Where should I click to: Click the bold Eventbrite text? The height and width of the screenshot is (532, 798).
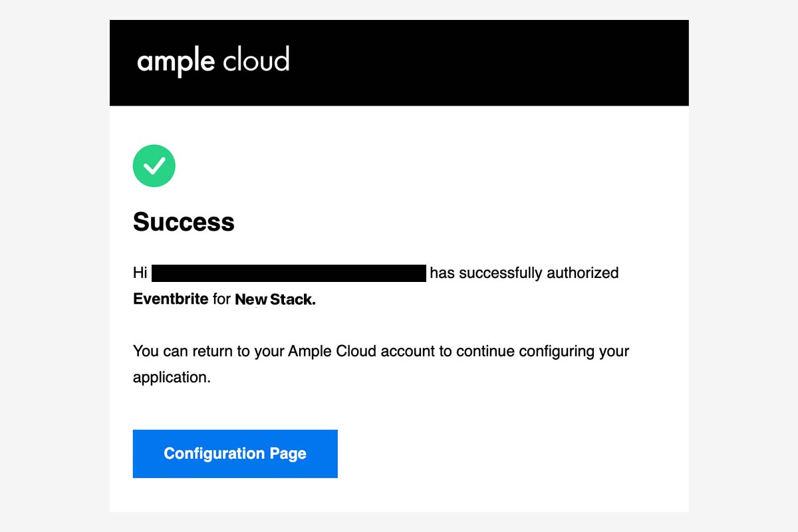coord(171,299)
